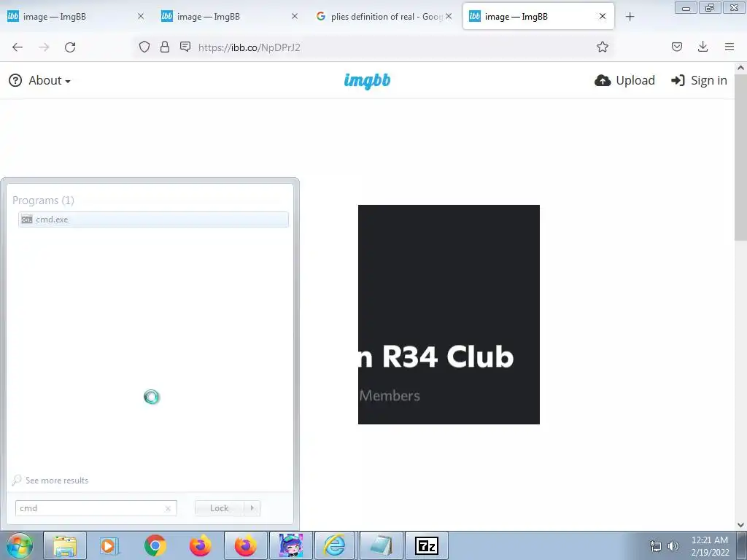Image resolution: width=747 pixels, height=560 pixels.
Task: Open Windows Explorer from taskbar
Action: (x=65, y=545)
